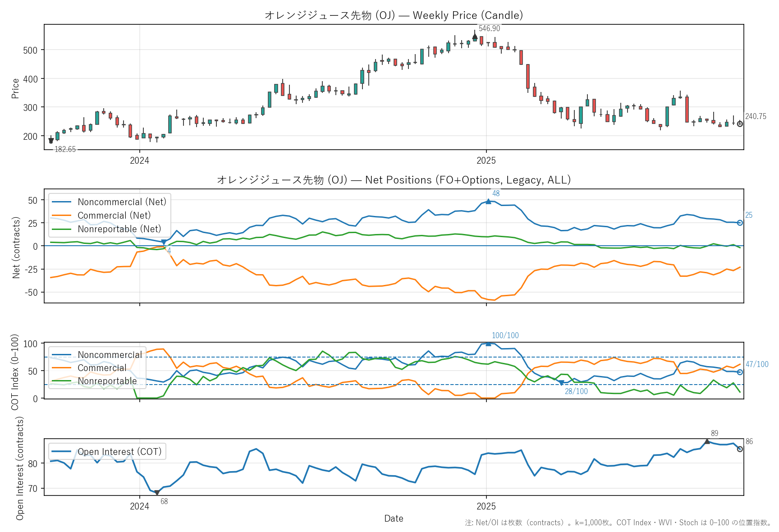The image size is (779, 532).
Task: Click the 182.65 price low triangle marker
Action: (51, 141)
